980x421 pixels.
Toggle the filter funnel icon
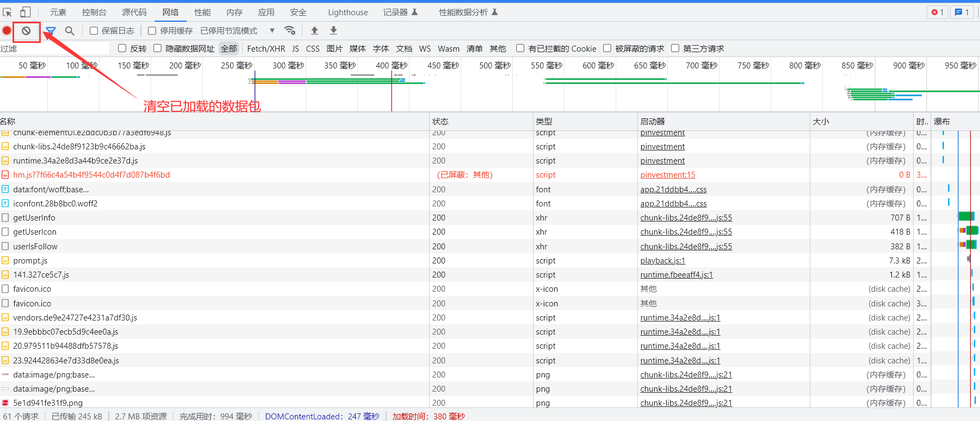(51, 31)
